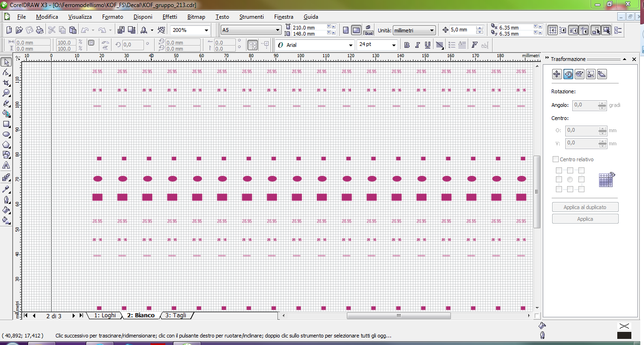Create a new document icon

coord(9,30)
